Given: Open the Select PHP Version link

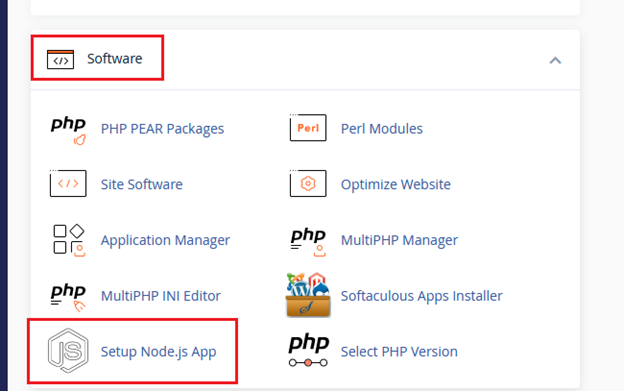Looking at the screenshot, I should tap(399, 352).
